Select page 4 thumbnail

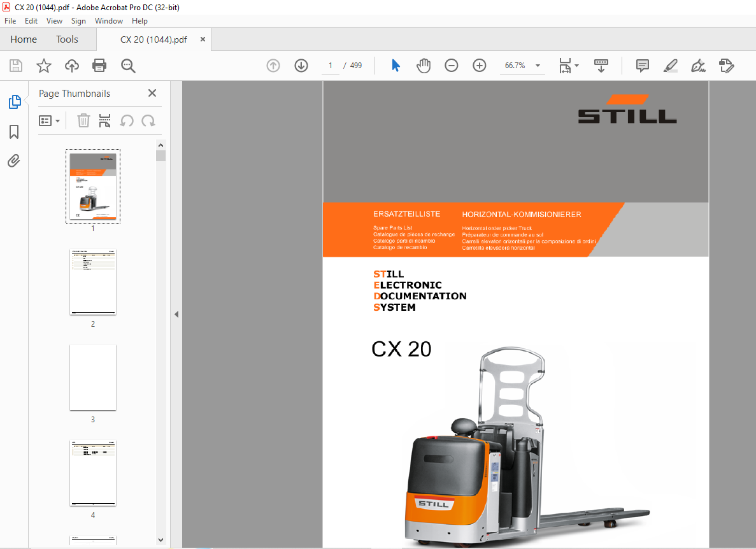tap(93, 473)
